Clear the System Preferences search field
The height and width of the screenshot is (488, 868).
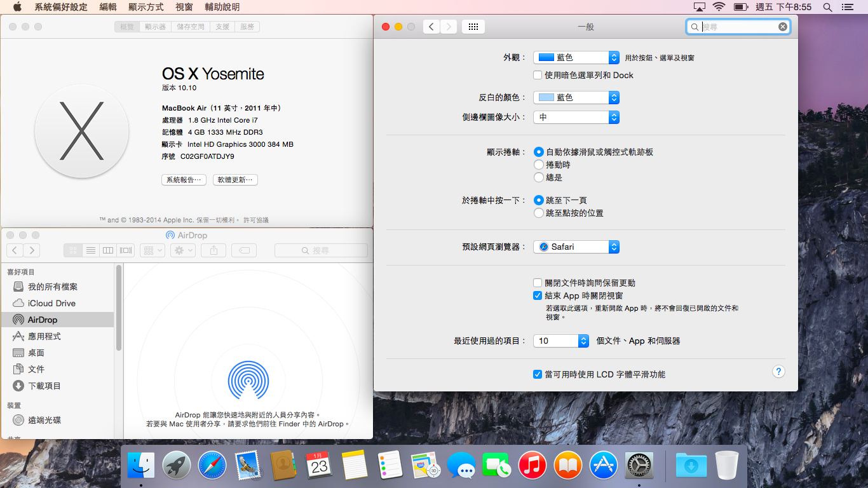coord(783,27)
